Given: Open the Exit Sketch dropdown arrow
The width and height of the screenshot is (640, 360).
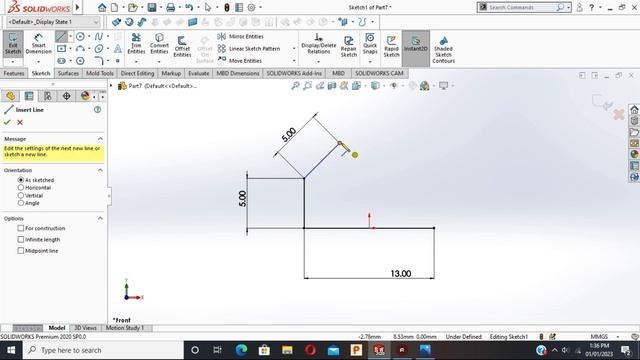Looking at the screenshot, I should coord(13,62).
